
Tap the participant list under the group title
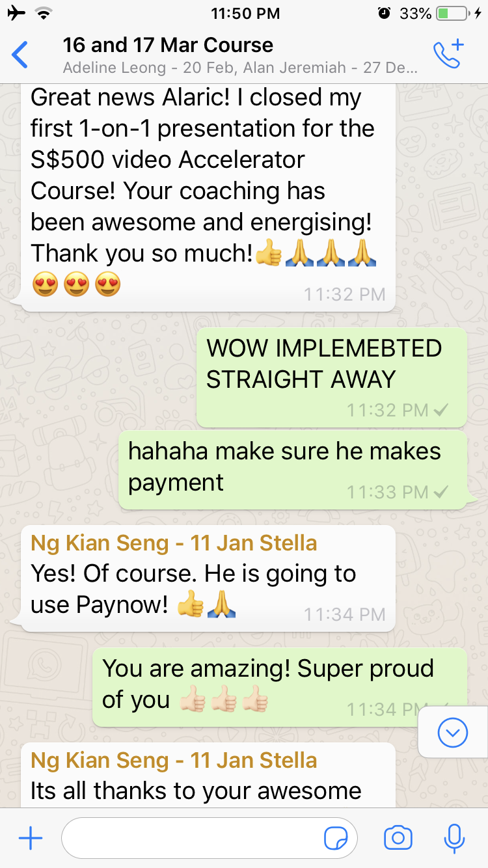pyautogui.click(x=240, y=68)
